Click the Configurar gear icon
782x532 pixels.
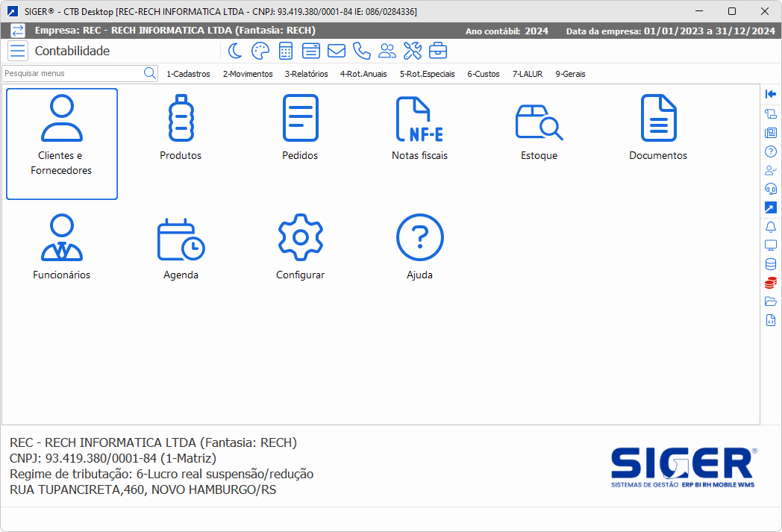pyautogui.click(x=300, y=239)
